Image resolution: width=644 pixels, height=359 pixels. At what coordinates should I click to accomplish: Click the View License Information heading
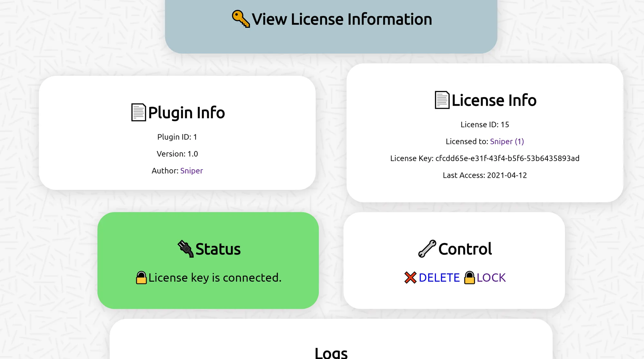coord(341,19)
